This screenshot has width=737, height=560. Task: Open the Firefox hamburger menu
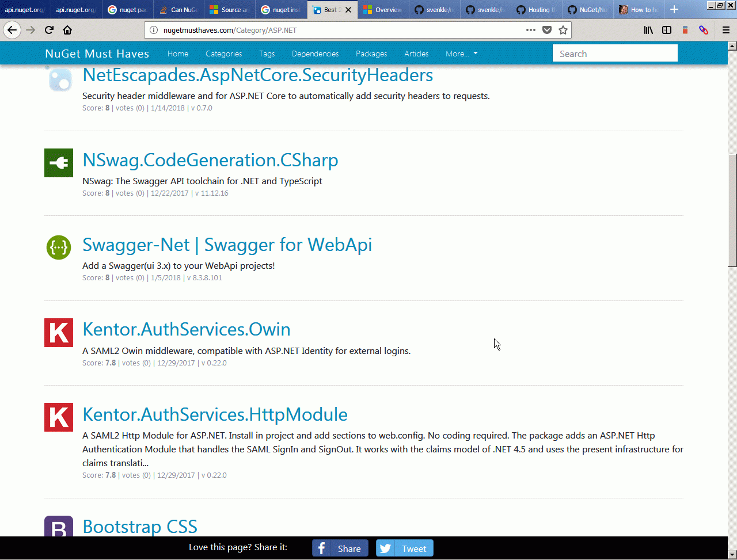point(726,30)
